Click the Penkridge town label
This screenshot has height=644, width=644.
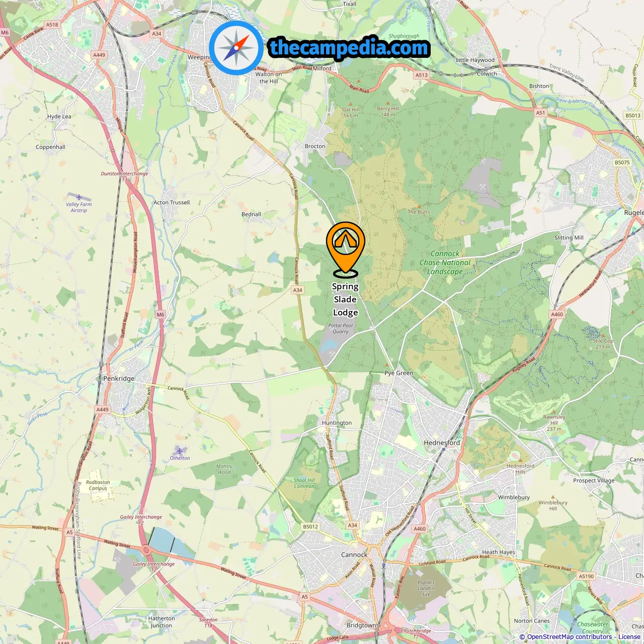coord(119,378)
